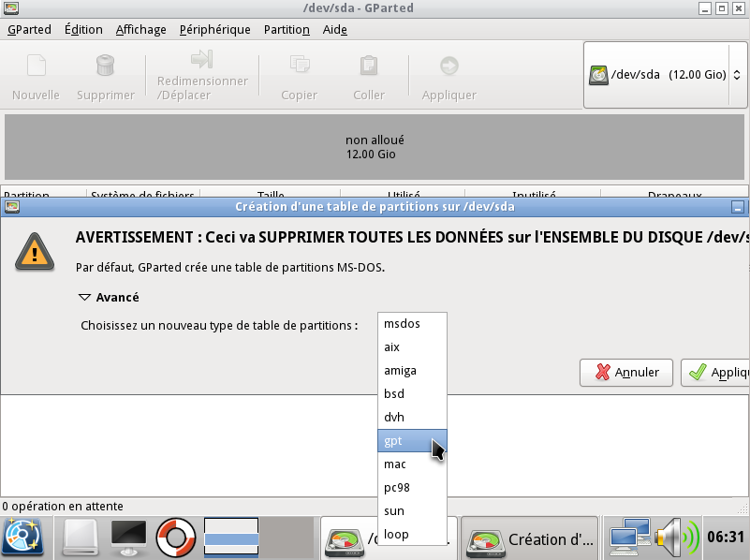Image resolution: width=750 pixels, height=560 pixels.
Task: Click the Inutilisé column header
Action: [x=534, y=194]
